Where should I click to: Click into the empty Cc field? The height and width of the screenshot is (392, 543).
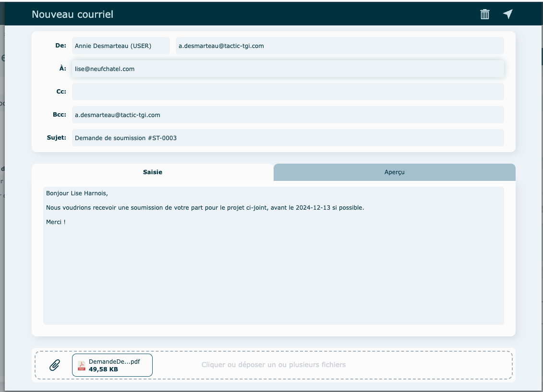pos(288,92)
